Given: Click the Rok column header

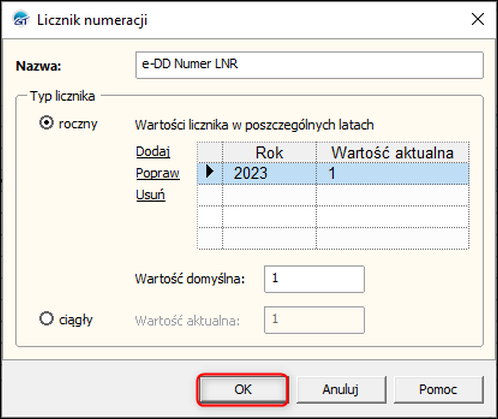Looking at the screenshot, I should pyautogui.click(x=269, y=153).
